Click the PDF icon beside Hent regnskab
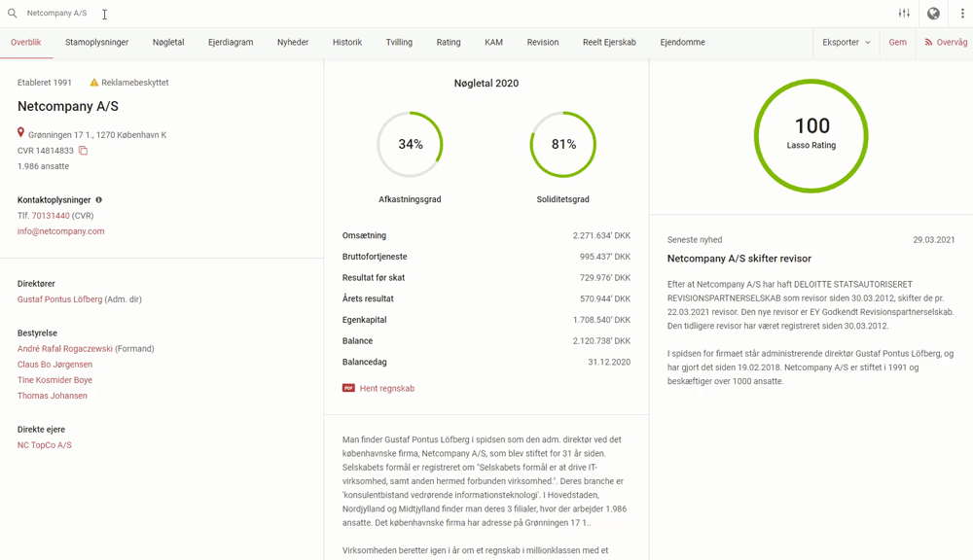Screen dimensions: 973x560 coord(348,388)
